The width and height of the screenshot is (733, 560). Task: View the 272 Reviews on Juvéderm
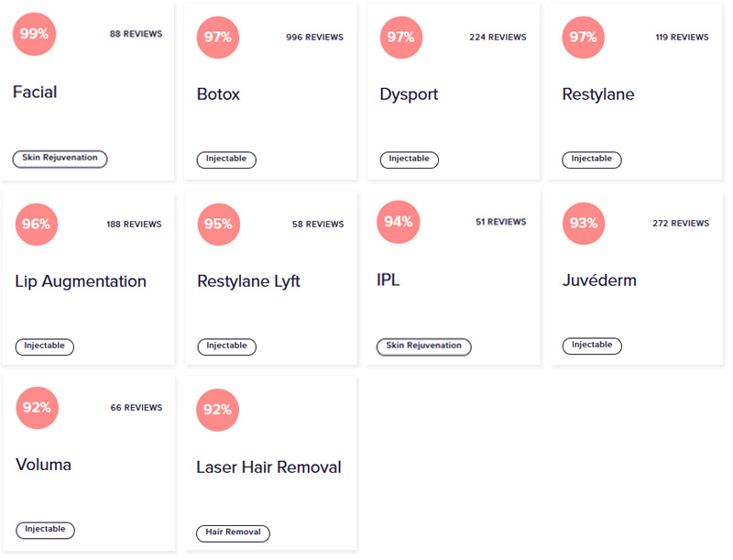[x=681, y=224]
